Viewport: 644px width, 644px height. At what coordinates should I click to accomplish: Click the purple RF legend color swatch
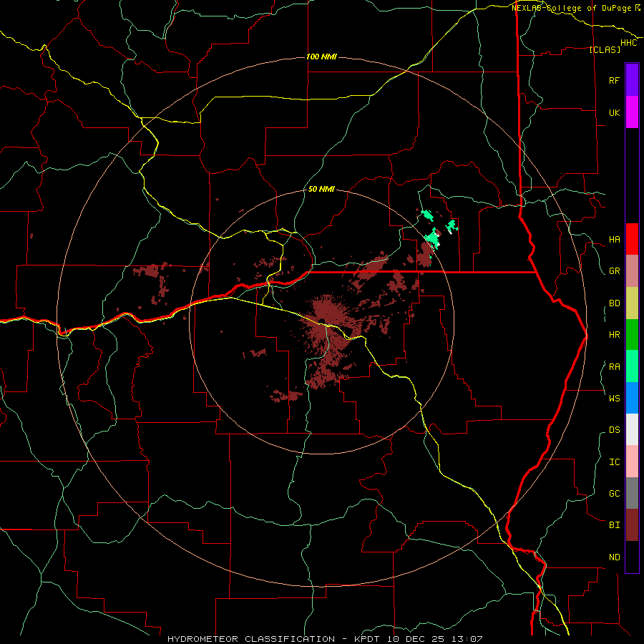[x=632, y=79]
